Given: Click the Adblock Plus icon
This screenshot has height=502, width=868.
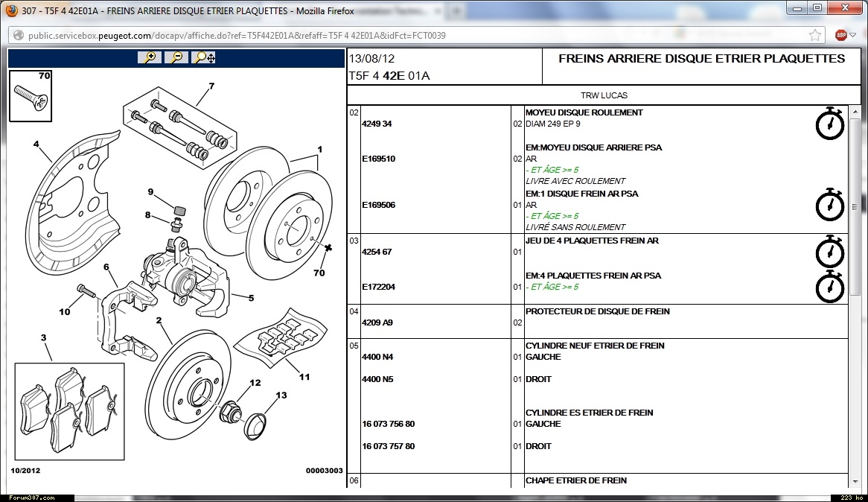Looking at the screenshot, I should 841,35.
